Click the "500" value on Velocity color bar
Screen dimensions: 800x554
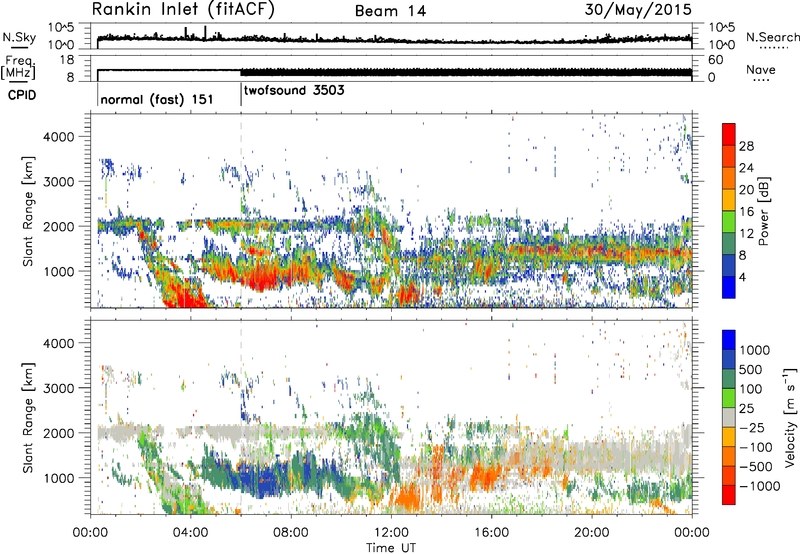coord(751,369)
